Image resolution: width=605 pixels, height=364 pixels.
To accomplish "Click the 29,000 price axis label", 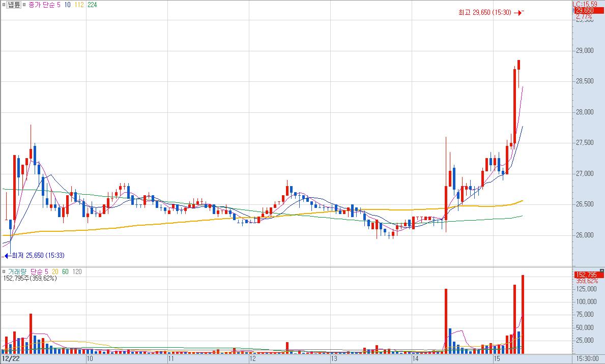I will pyautogui.click(x=585, y=50).
